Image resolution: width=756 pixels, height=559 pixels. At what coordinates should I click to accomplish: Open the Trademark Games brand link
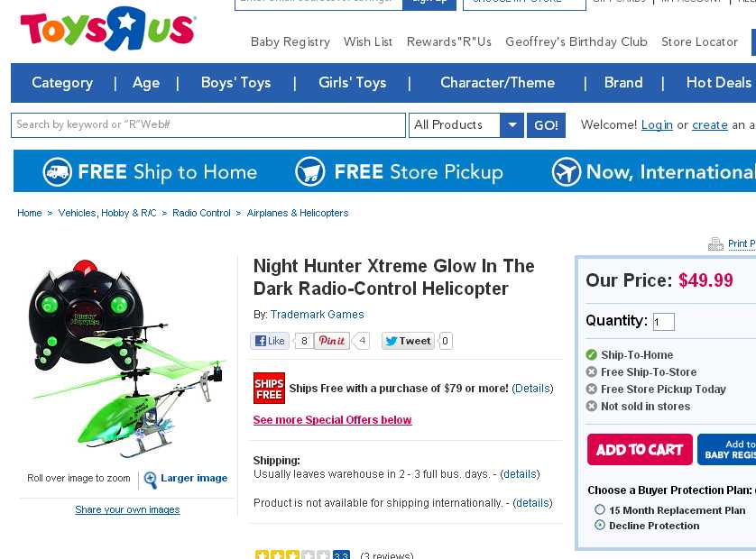coord(318,315)
